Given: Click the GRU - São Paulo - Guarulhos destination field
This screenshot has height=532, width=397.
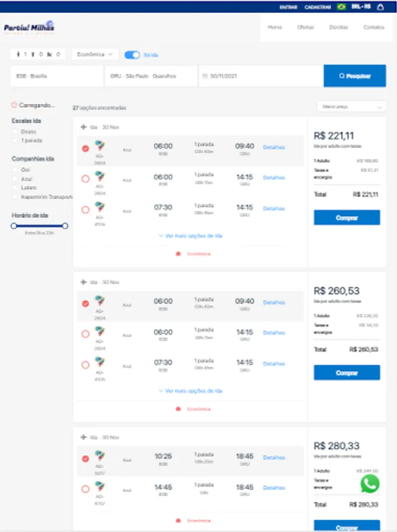Looking at the screenshot, I should 151,76.
